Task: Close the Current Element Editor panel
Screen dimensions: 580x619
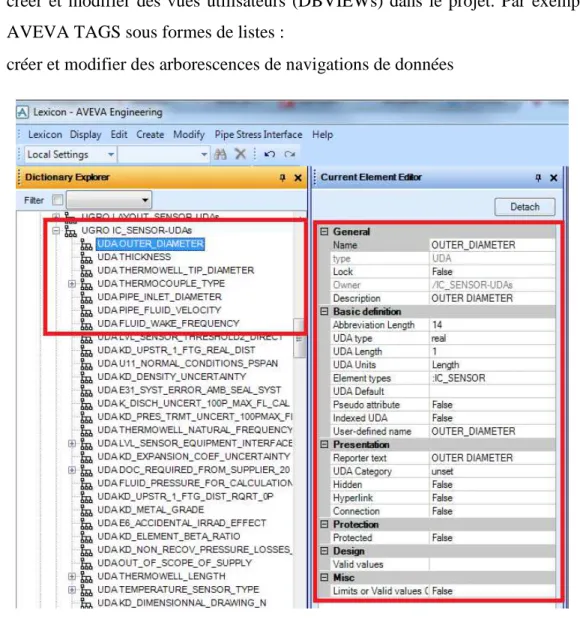Action: tap(554, 178)
